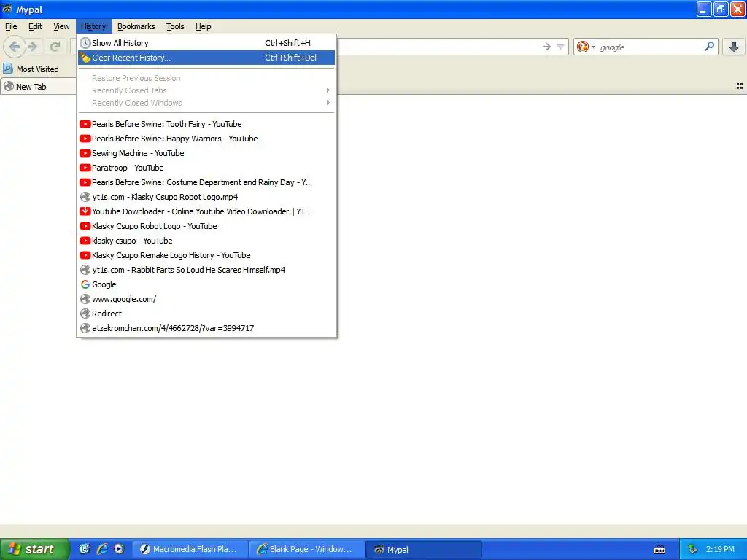747x560 pixels.
Task: Open the Help menu
Action: click(203, 26)
